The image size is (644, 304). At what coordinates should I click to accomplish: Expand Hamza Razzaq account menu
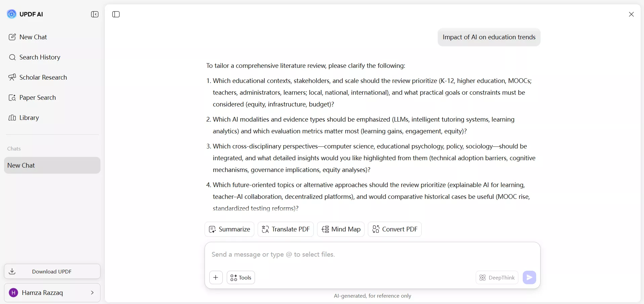coord(52,293)
